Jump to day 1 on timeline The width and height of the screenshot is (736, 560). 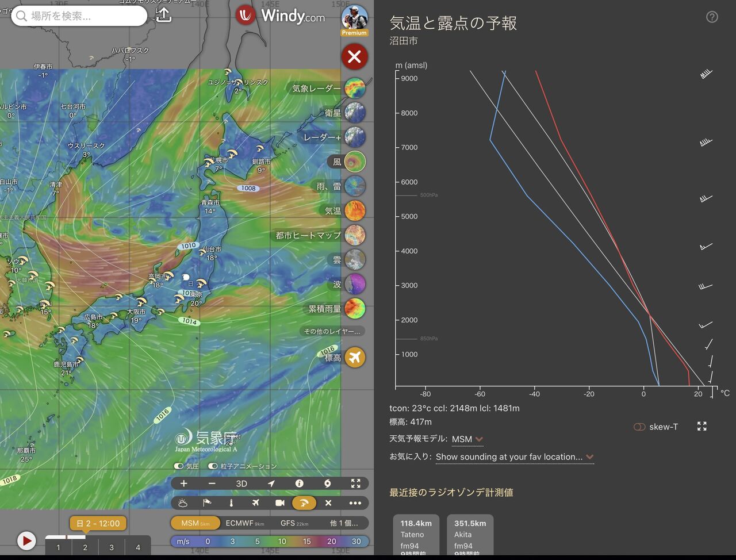(58, 547)
